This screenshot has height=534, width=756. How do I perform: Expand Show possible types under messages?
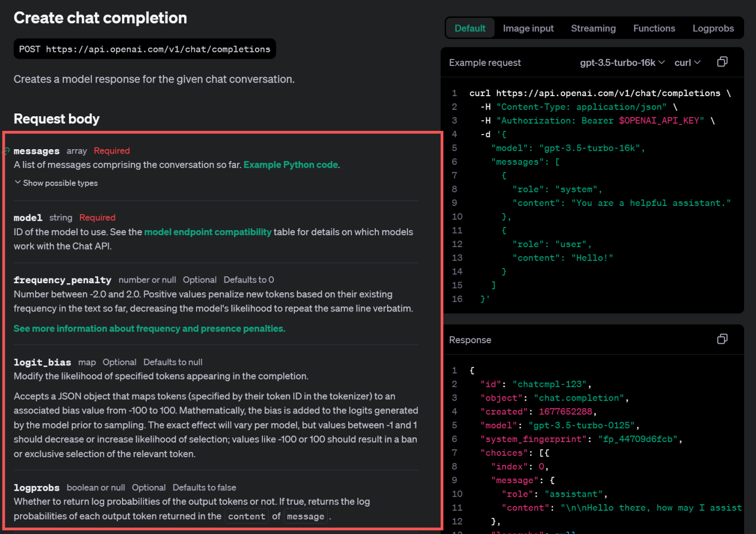[56, 183]
